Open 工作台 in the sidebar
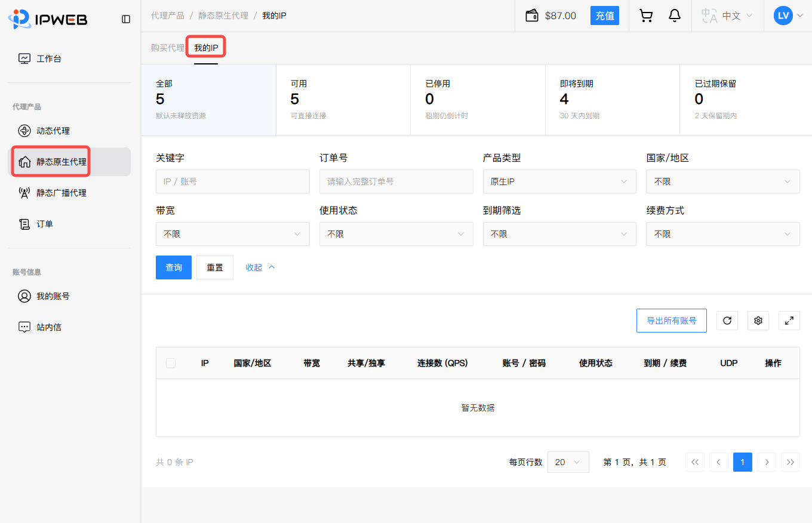812x523 pixels. (x=69, y=59)
